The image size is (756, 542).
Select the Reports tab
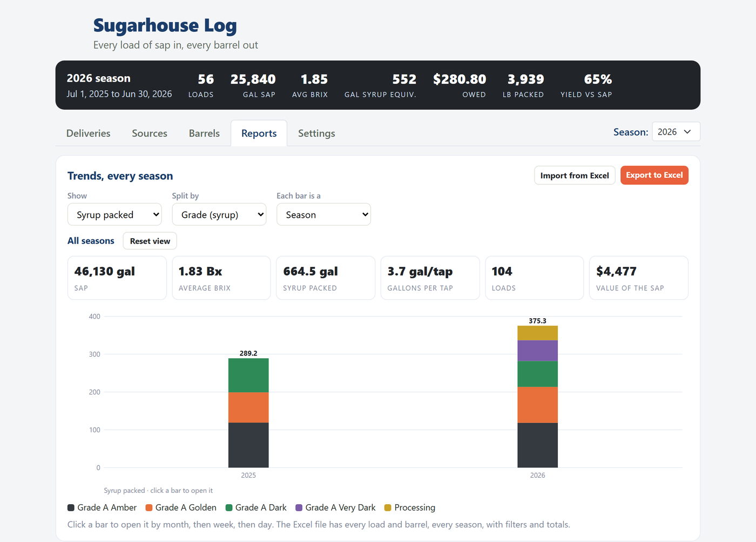tap(259, 133)
